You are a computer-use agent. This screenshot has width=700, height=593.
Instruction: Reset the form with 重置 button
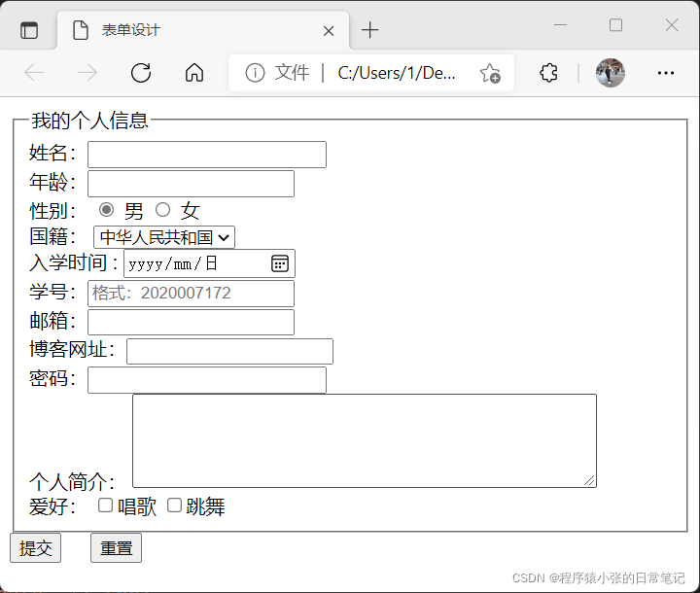coord(116,547)
